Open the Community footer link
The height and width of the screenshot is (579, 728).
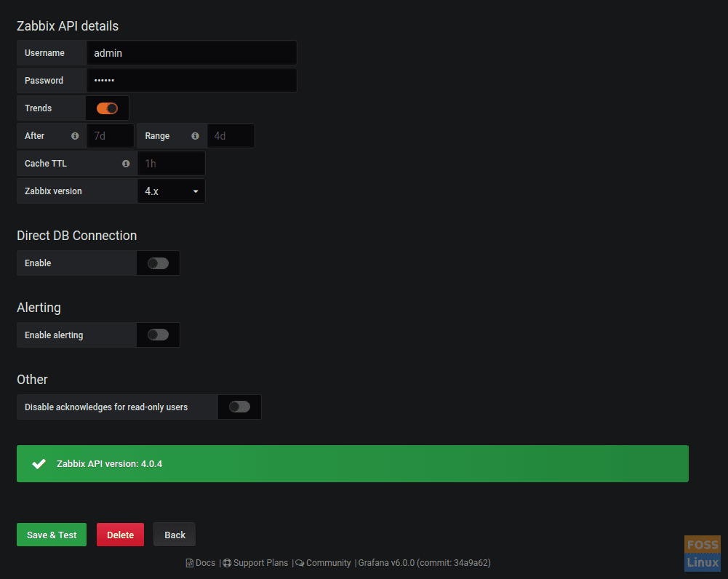pyautogui.click(x=323, y=563)
